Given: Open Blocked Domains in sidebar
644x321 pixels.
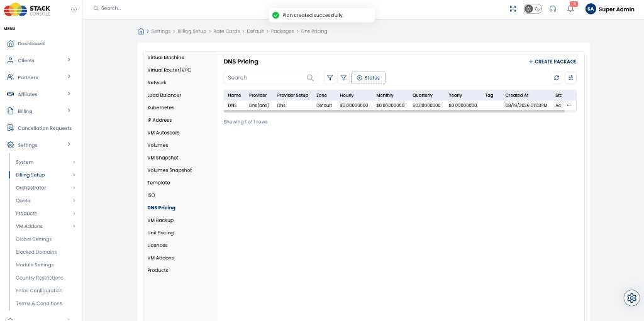Looking at the screenshot, I should (36, 252).
